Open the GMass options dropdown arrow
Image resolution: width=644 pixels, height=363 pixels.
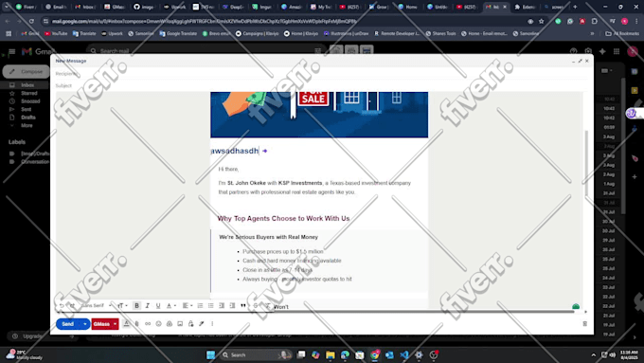[x=115, y=324]
